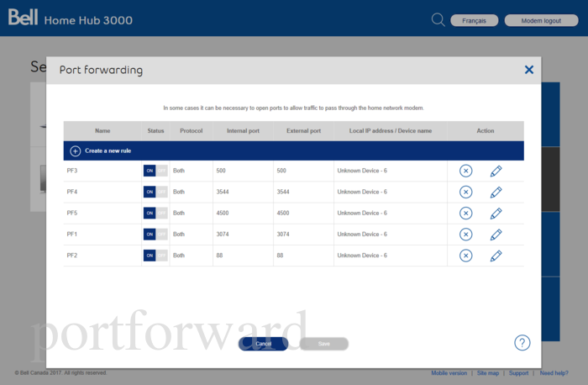Open the Site map link
588x385 pixels.
tap(488, 372)
